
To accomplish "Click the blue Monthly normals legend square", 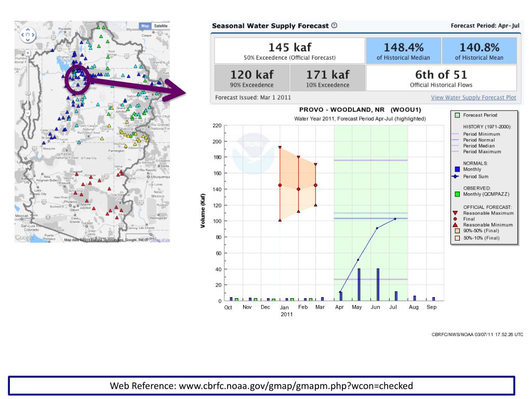I will click(457, 169).
